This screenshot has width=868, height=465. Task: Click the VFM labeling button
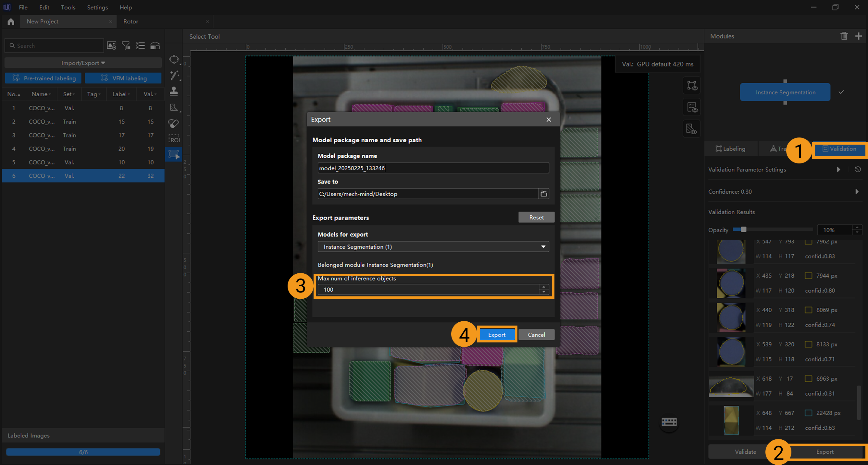coord(123,78)
